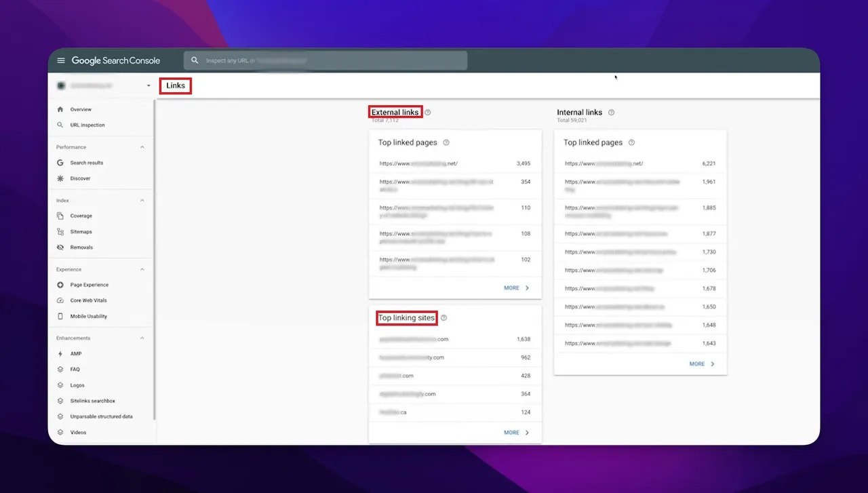Screen dimensions: 868x493
Task: Click help icon next to Internal links
Action: pos(611,113)
